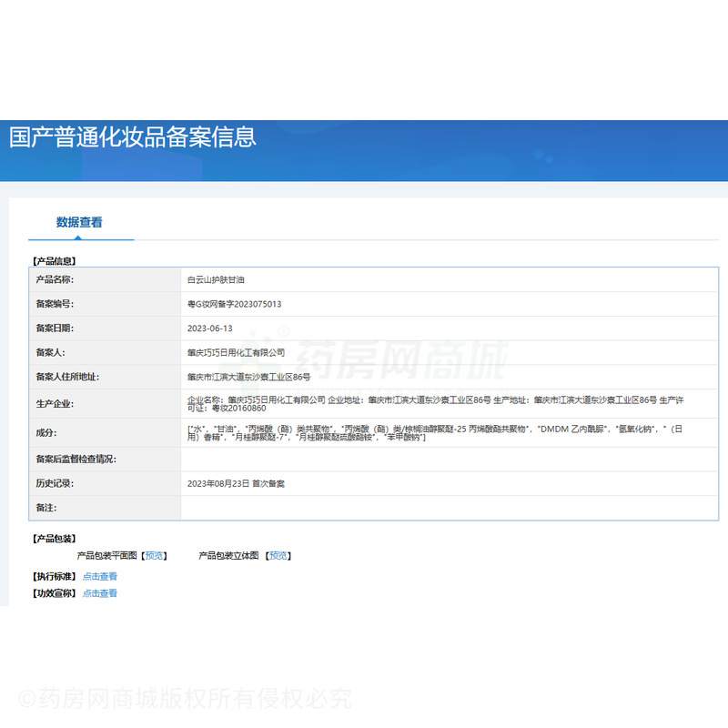Click the 产品信息 section heading
Screen dimensions: 728x728
point(54,261)
